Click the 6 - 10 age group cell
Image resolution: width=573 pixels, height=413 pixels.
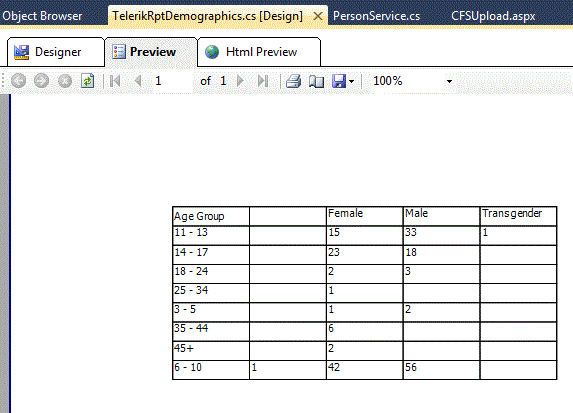point(211,370)
